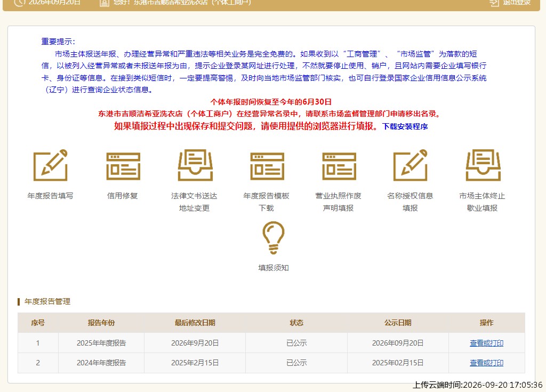Click the user icon beside 您好
Screen dimensions: 546x392
click(x=104, y=3)
